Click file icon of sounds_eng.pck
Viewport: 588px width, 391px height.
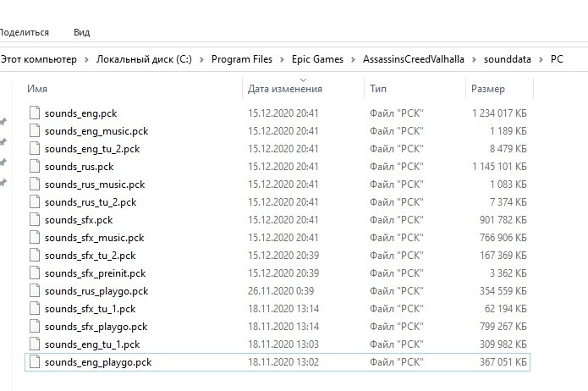35,113
